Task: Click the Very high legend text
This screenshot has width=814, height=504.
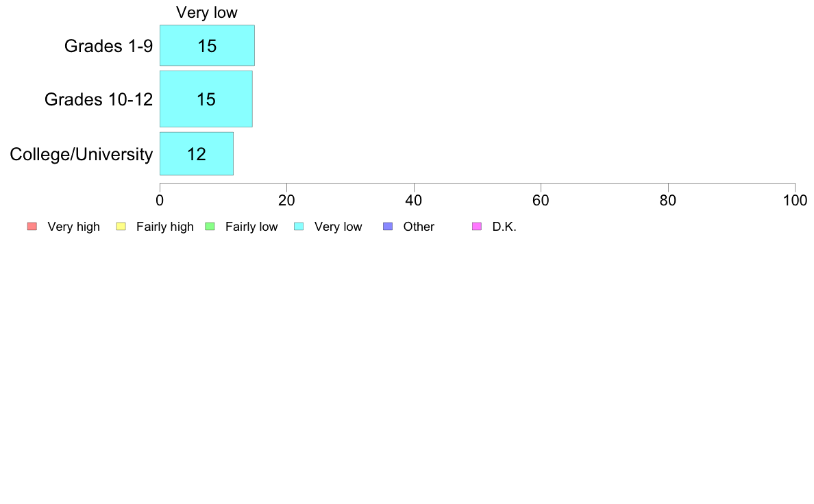Action: 74,227
